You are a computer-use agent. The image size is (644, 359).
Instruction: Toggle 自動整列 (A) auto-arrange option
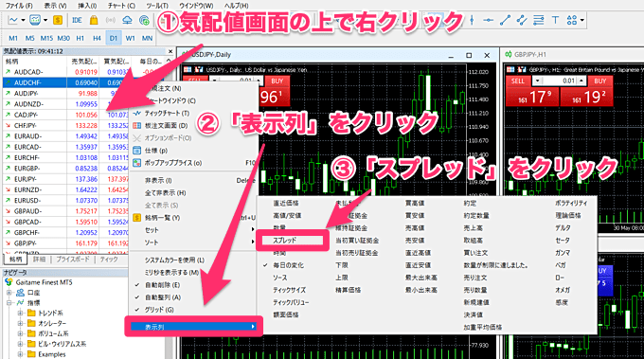pyautogui.click(x=162, y=297)
